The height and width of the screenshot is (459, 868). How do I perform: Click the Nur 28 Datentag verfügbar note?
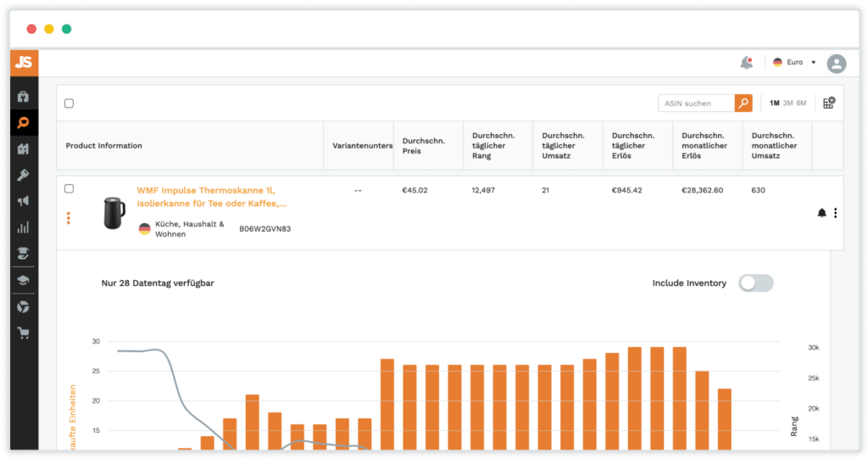pyautogui.click(x=157, y=283)
